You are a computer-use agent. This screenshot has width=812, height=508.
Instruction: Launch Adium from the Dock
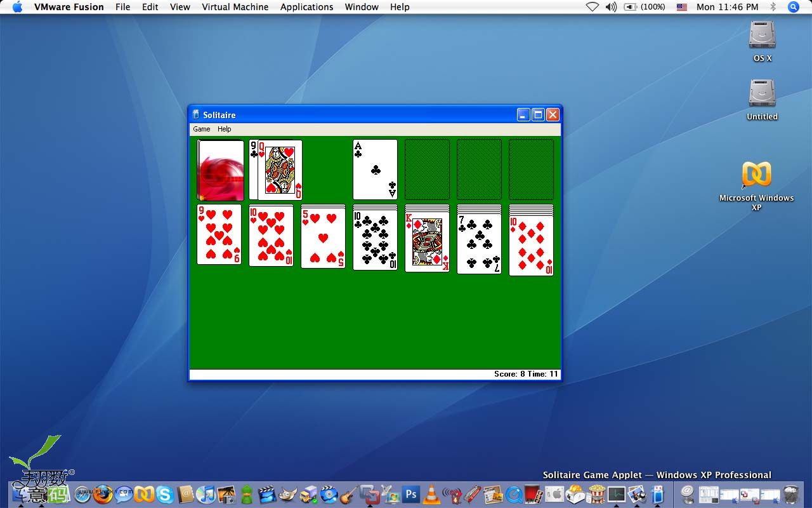pos(247,494)
